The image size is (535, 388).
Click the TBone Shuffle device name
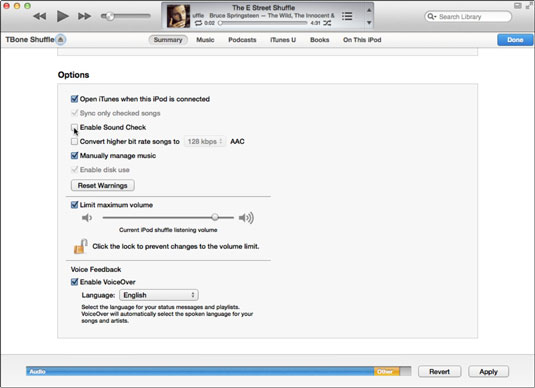tap(30, 40)
